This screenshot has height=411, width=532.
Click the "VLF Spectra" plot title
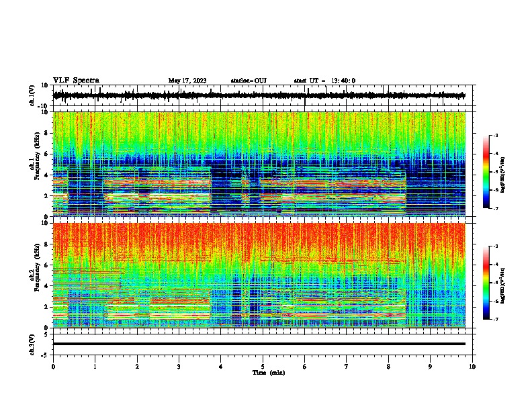[77, 81]
